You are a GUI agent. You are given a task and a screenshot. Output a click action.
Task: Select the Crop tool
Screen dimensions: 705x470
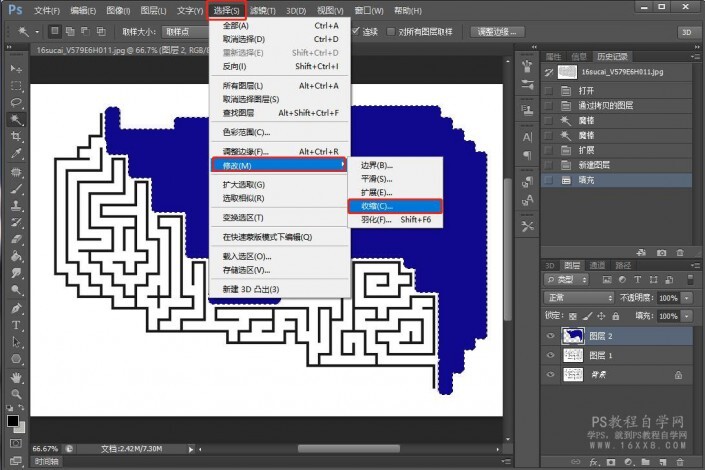tap(16, 137)
